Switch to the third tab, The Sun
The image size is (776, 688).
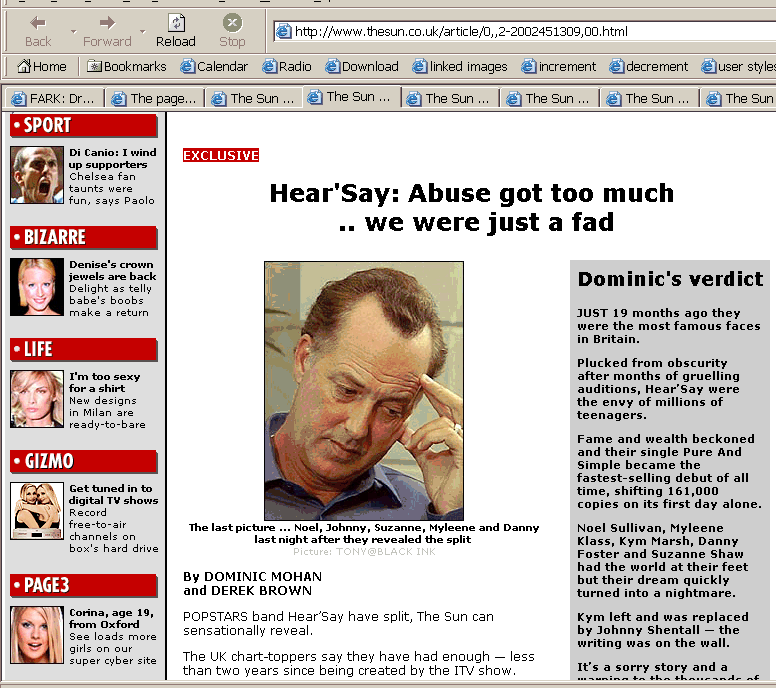(x=253, y=98)
